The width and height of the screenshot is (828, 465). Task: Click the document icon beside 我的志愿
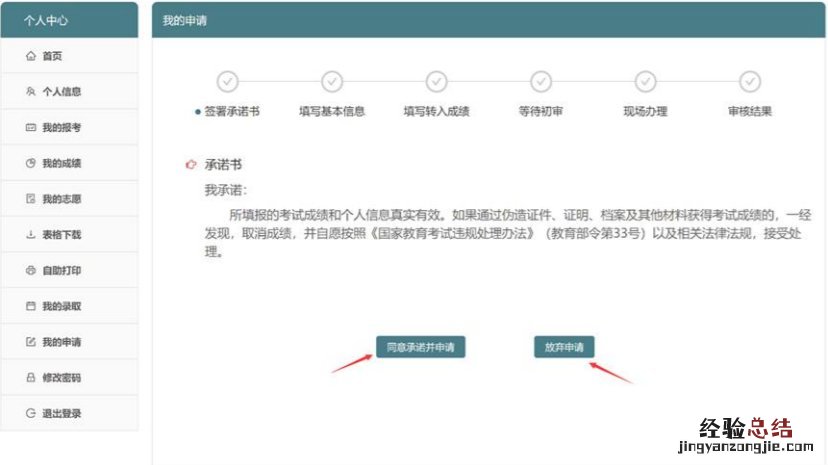coord(31,199)
